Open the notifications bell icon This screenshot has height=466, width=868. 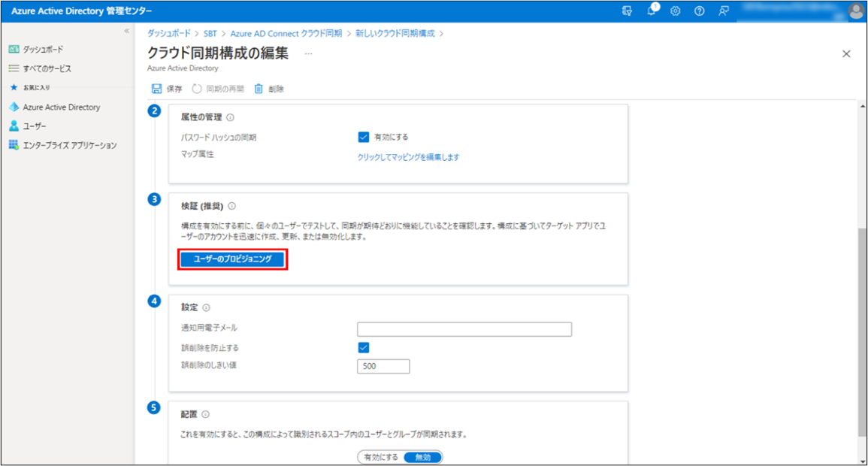[652, 10]
